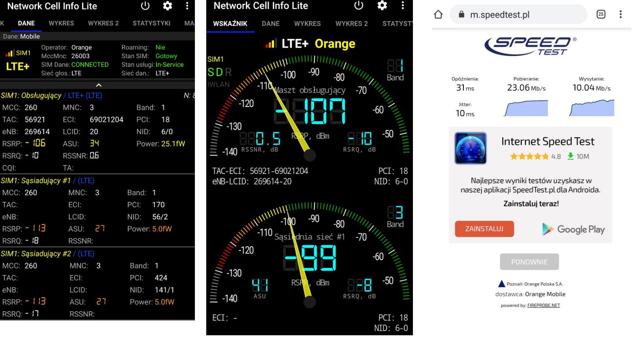Tap Internet Speed Test app icon
This screenshot has width=644, height=342.
coord(471,148)
